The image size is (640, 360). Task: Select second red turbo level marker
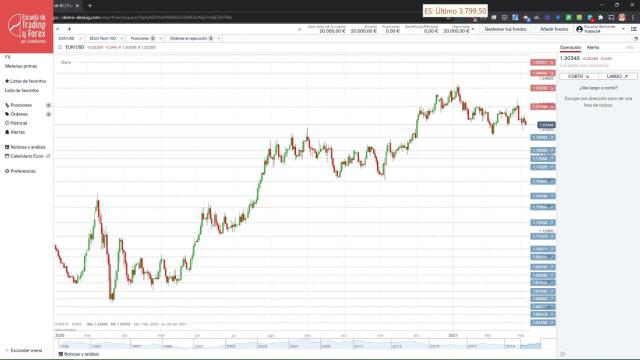[543, 73]
